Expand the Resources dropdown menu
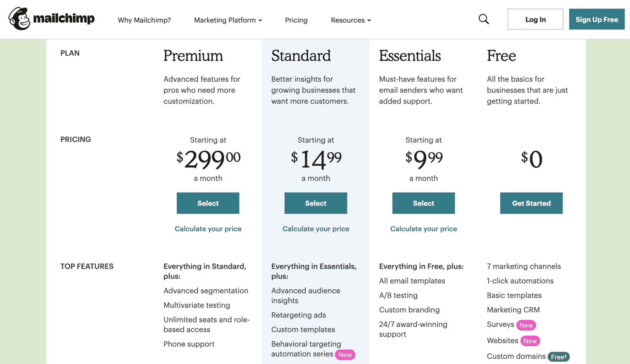This screenshot has width=630, height=364. (351, 20)
